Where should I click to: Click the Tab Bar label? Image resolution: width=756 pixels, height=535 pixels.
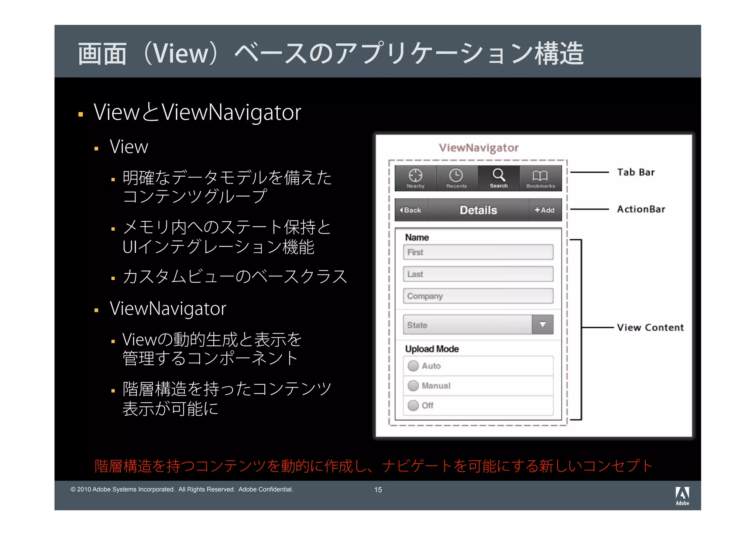[636, 172]
